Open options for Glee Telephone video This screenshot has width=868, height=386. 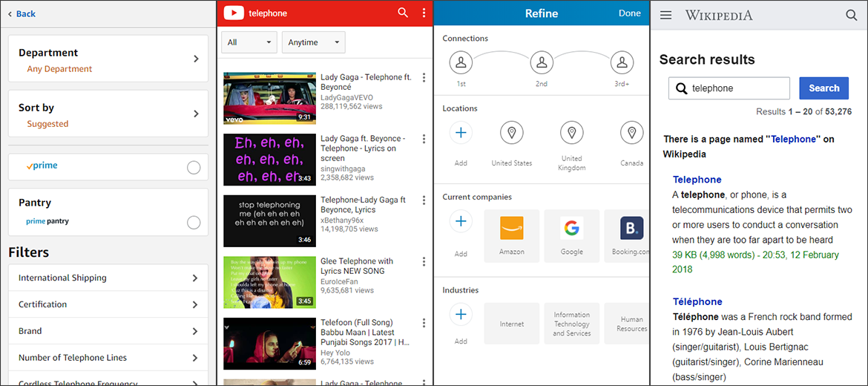click(424, 261)
